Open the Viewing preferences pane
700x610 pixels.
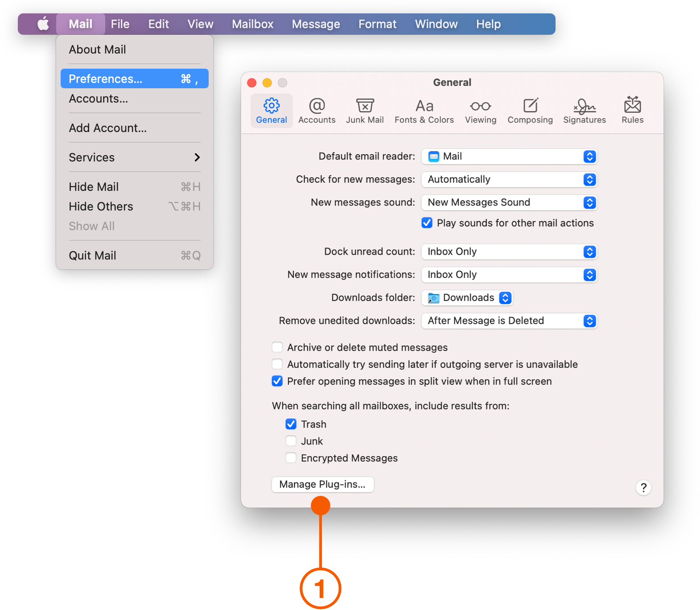481,111
